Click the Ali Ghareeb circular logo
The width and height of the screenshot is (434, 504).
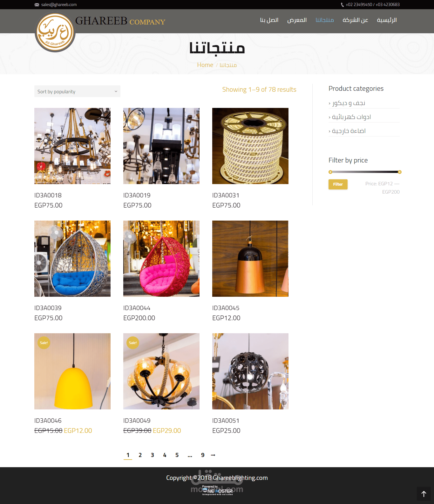click(x=55, y=32)
